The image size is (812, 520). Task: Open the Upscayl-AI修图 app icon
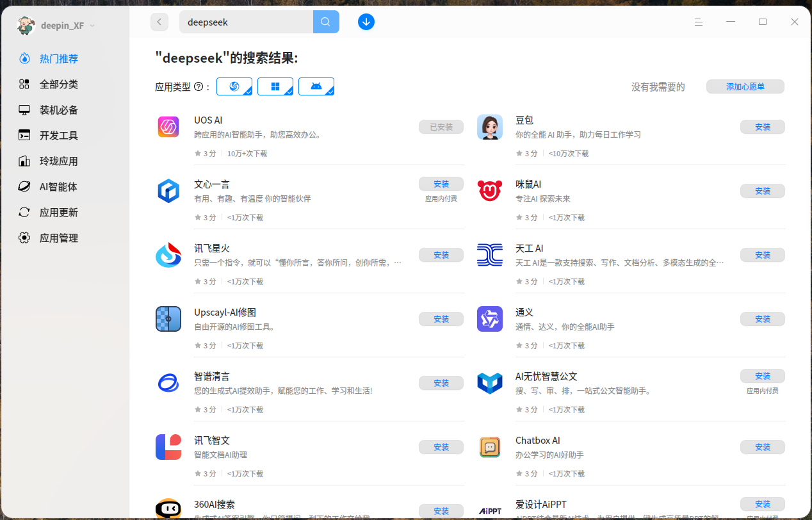168,319
